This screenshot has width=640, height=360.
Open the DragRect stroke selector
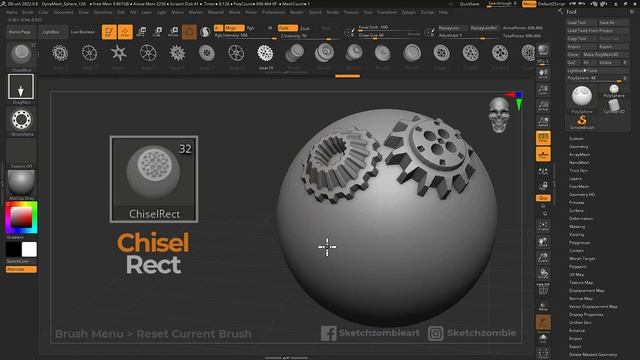click(x=21, y=87)
